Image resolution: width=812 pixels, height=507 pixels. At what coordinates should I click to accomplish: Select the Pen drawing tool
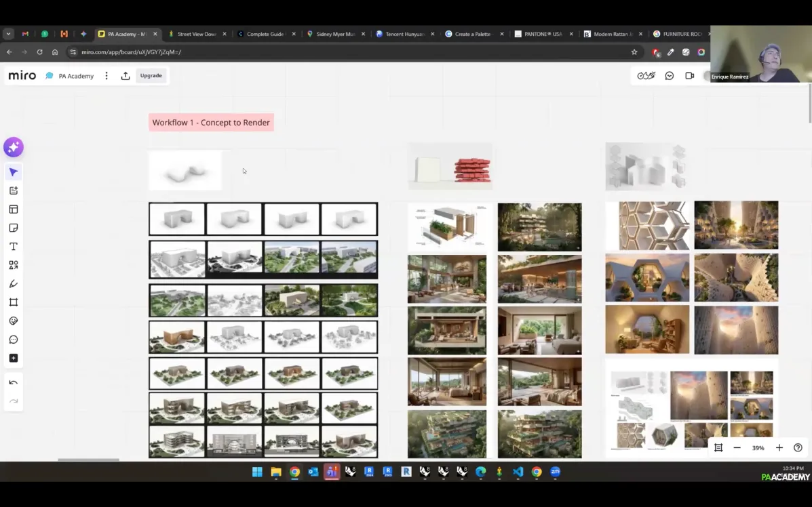coord(14,284)
